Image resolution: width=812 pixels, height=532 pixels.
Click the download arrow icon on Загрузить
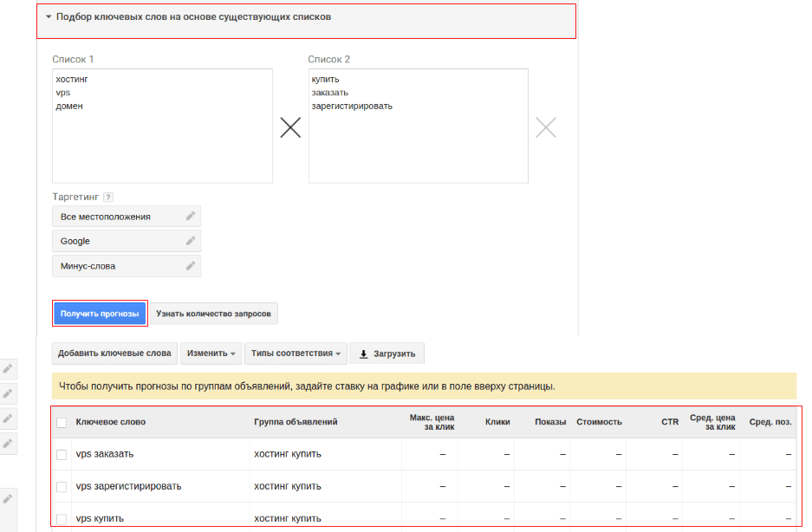(x=364, y=354)
